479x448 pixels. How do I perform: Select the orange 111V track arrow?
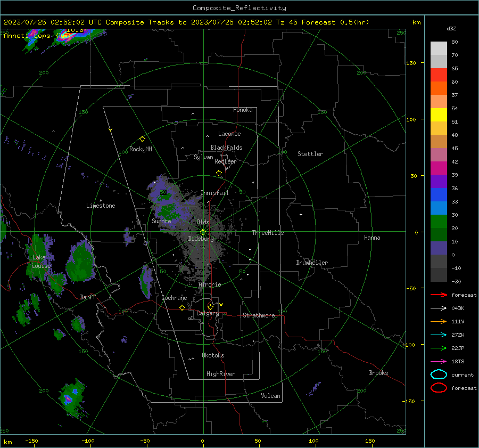[x=439, y=321]
